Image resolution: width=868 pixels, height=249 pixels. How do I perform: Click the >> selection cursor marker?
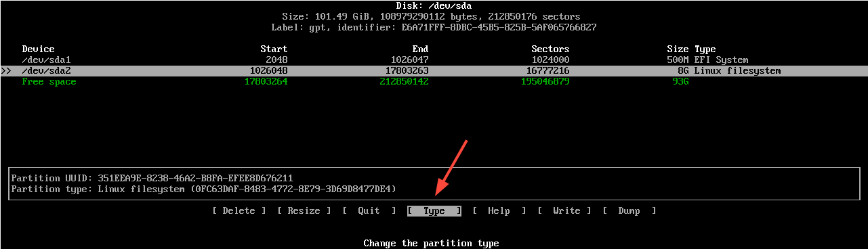(x=6, y=71)
